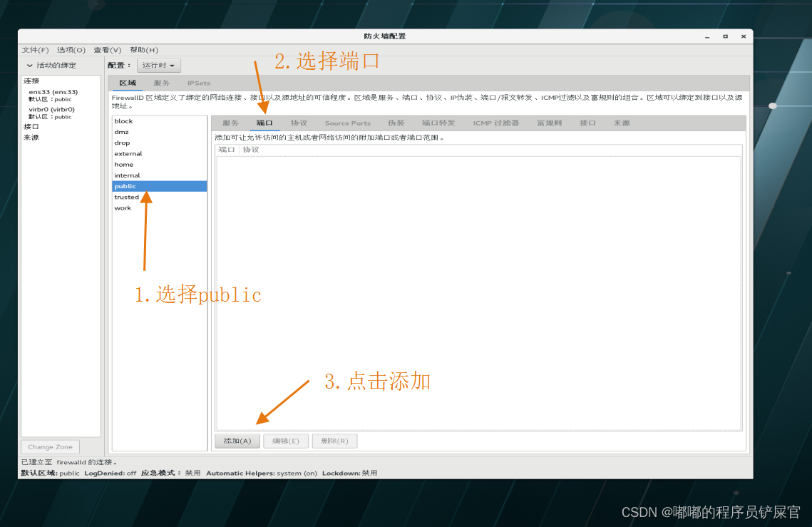The image size is (812, 527).
Task: Open the 查看(V) menu
Action: point(107,50)
